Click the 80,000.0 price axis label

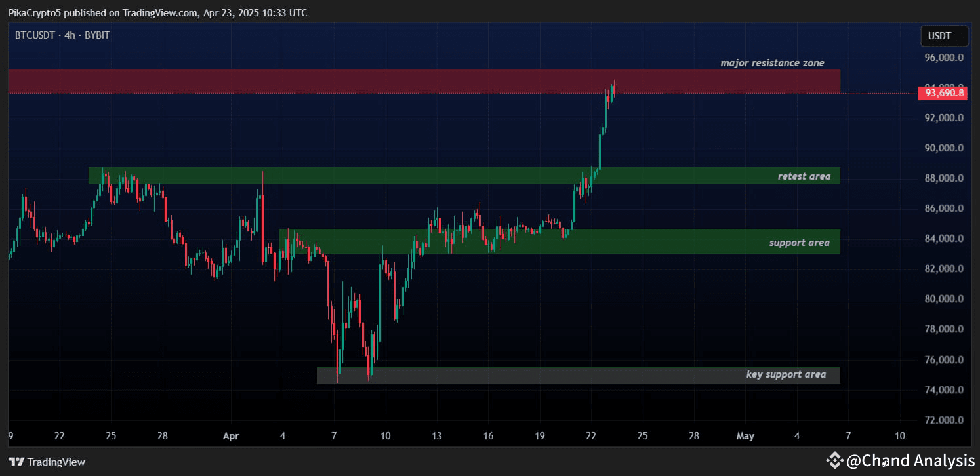(x=944, y=299)
